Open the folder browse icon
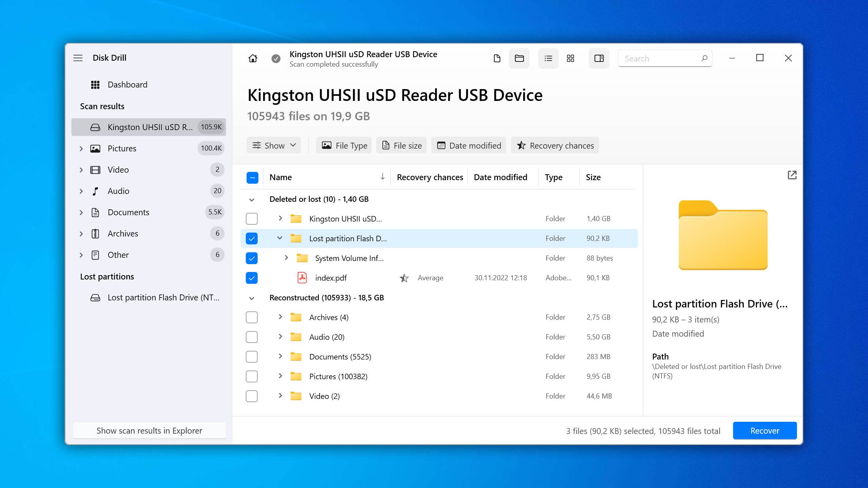Image resolution: width=868 pixels, height=488 pixels. (519, 58)
